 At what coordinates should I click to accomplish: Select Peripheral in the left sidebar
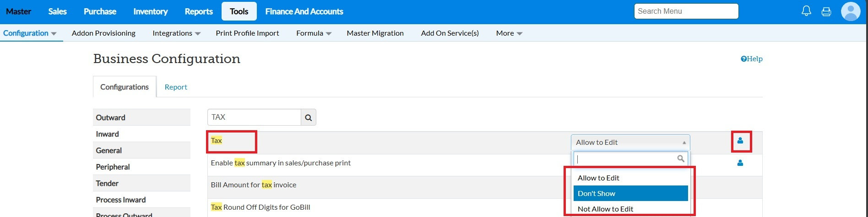[113, 167]
